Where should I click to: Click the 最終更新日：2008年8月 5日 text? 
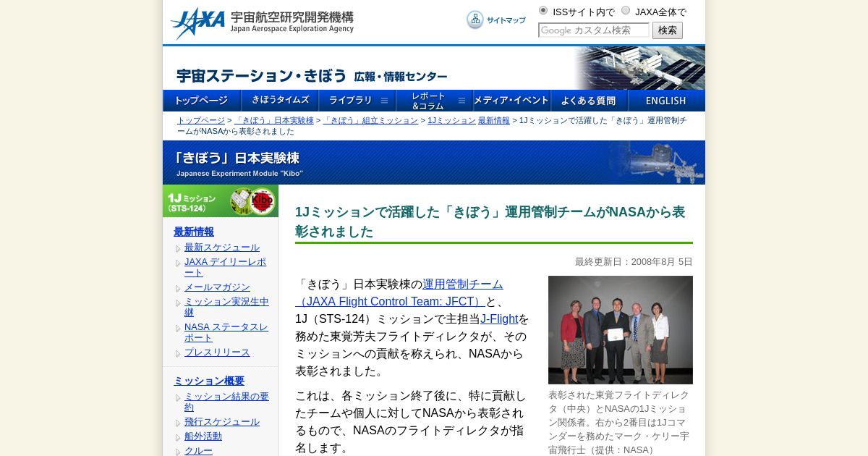pos(634,262)
